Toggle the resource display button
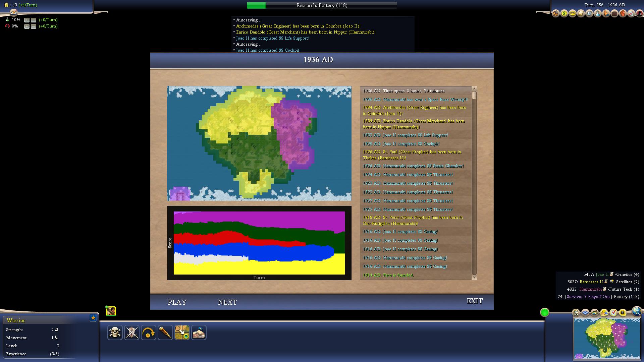 coord(604,313)
